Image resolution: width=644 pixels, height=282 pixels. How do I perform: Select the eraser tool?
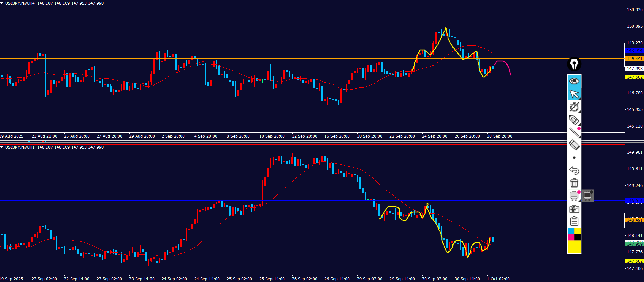pos(574,145)
